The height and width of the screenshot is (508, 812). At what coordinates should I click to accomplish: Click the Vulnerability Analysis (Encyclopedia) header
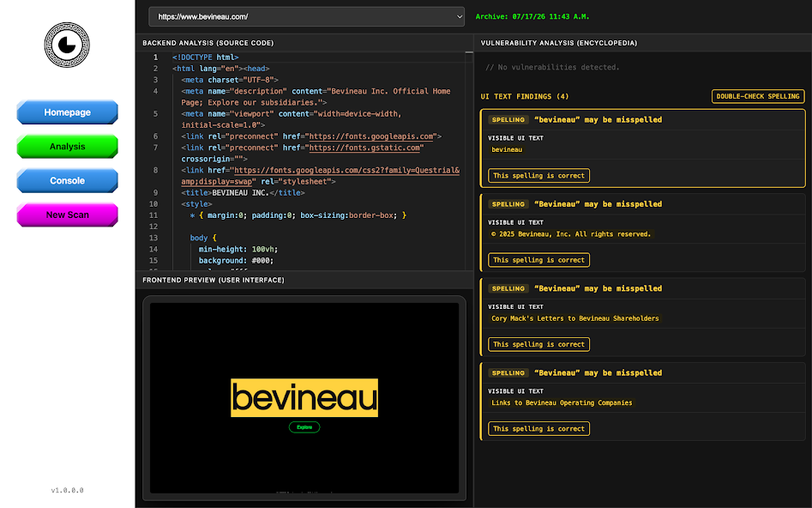pos(559,43)
